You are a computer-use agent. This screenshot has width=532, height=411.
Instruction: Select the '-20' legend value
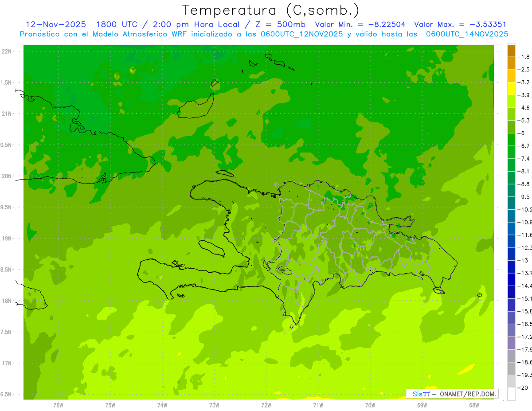tap(524, 388)
